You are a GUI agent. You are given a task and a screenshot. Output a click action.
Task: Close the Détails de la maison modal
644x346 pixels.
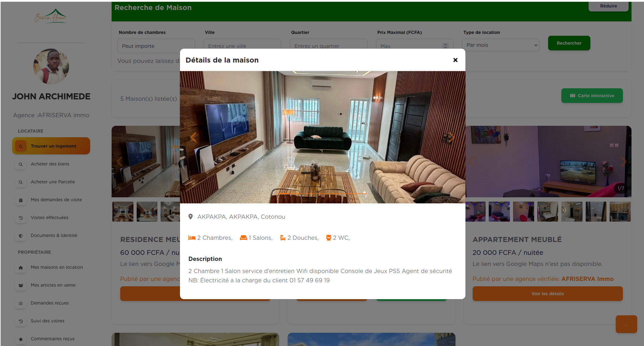[455, 60]
